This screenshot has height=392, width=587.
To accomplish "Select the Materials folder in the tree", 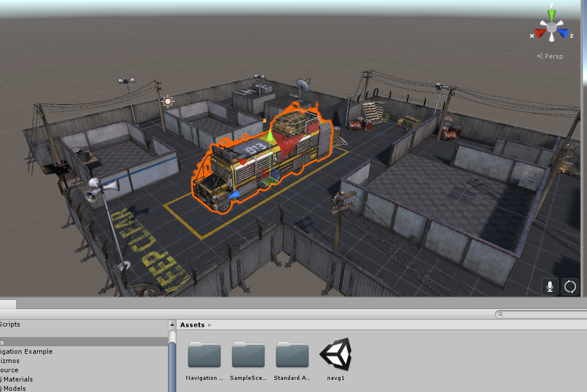I will point(84,379).
